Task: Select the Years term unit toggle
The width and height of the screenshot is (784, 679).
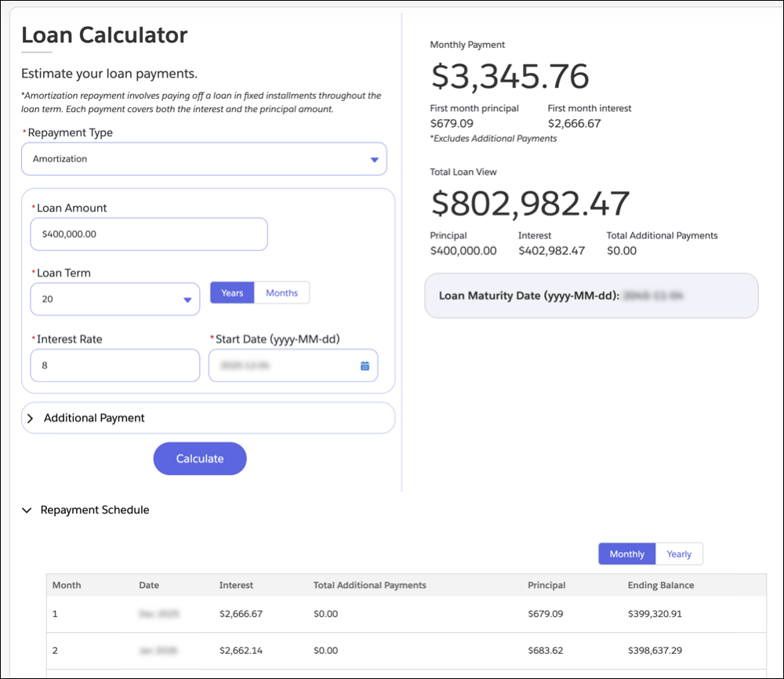Action: (232, 293)
